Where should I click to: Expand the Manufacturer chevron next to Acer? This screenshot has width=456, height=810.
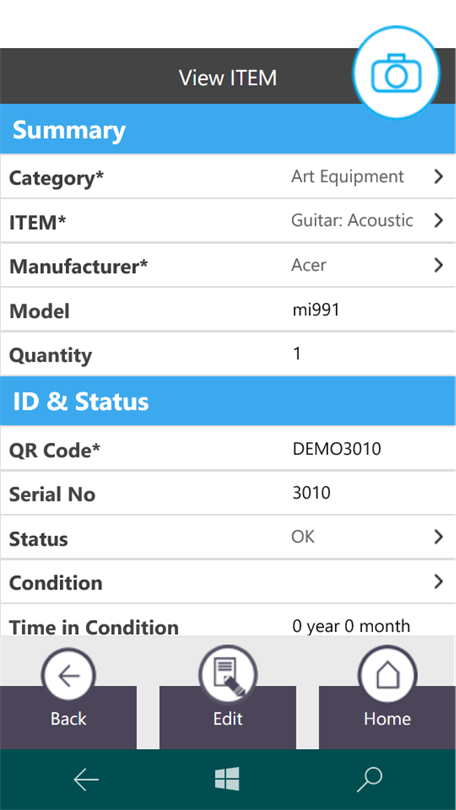[x=438, y=265]
